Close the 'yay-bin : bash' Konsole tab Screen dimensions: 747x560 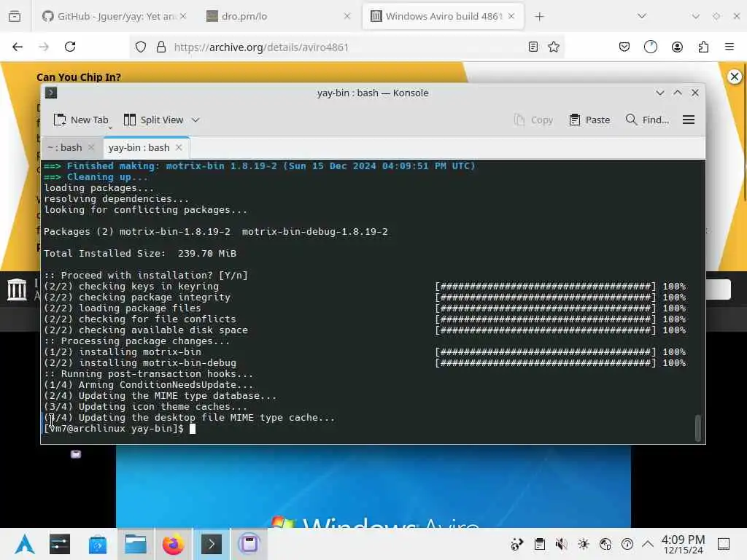click(x=179, y=147)
